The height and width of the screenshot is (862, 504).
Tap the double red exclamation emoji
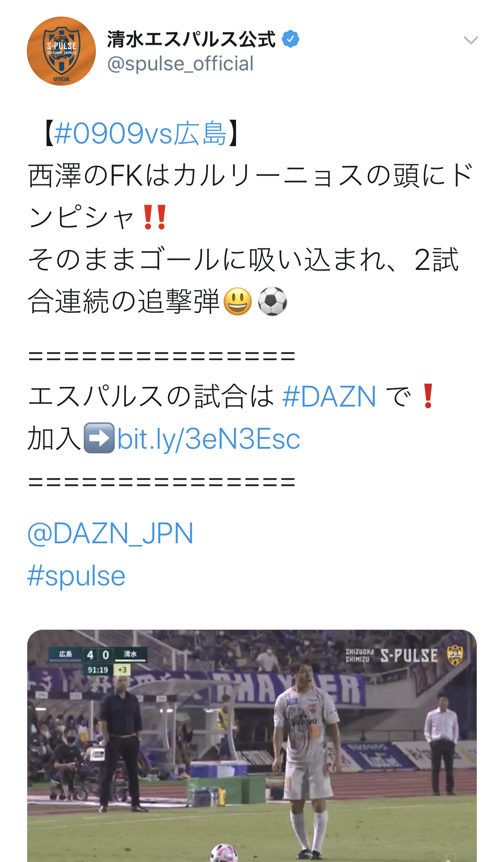tap(155, 217)
